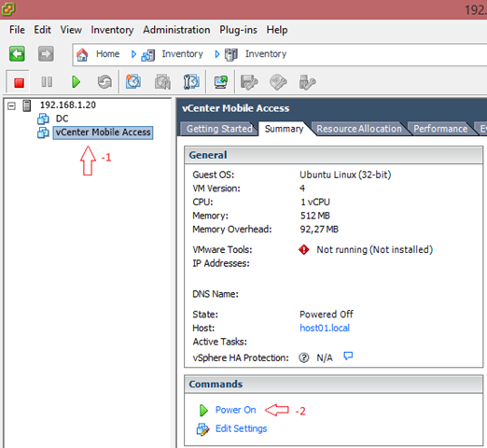
Task: Switch to the Getting Started tab
Action: (219, 129)
